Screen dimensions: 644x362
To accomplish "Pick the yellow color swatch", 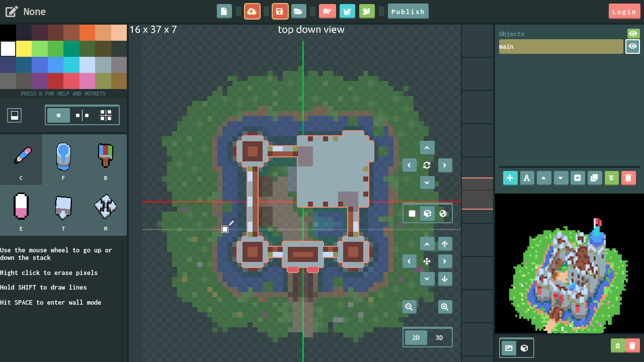I will click(x=24, y=49).
